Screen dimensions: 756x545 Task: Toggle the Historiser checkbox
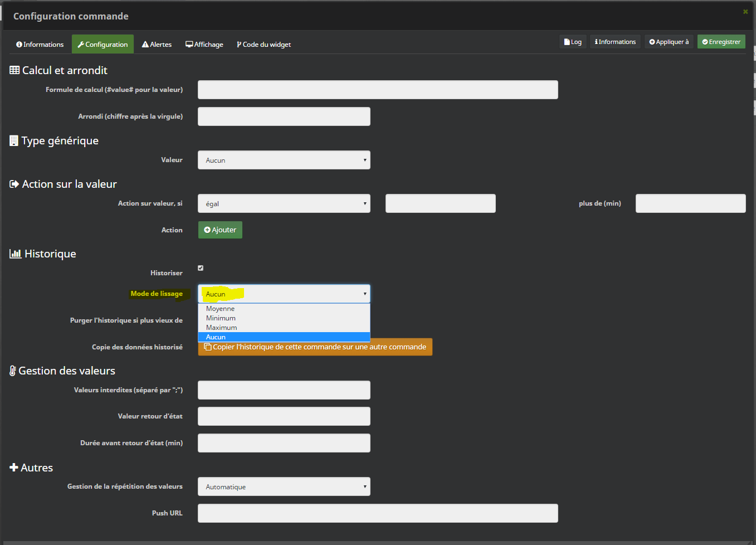click(201, 268)
